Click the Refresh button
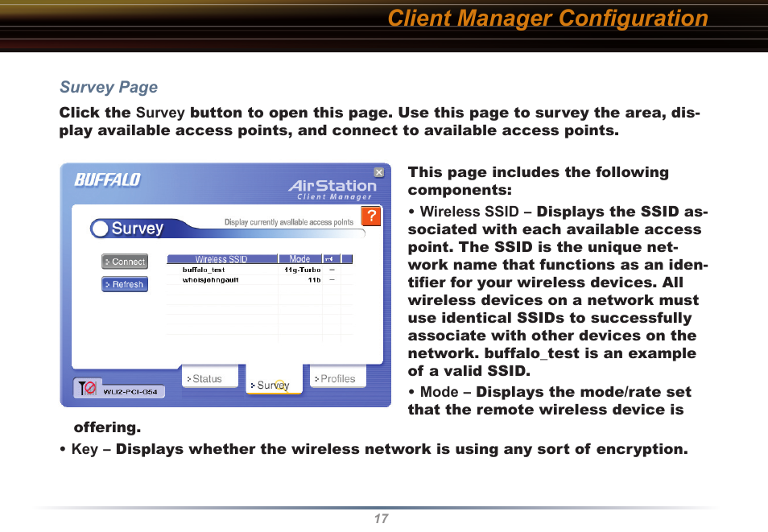This screenshot has width=768, height=532. click(125, 284)
